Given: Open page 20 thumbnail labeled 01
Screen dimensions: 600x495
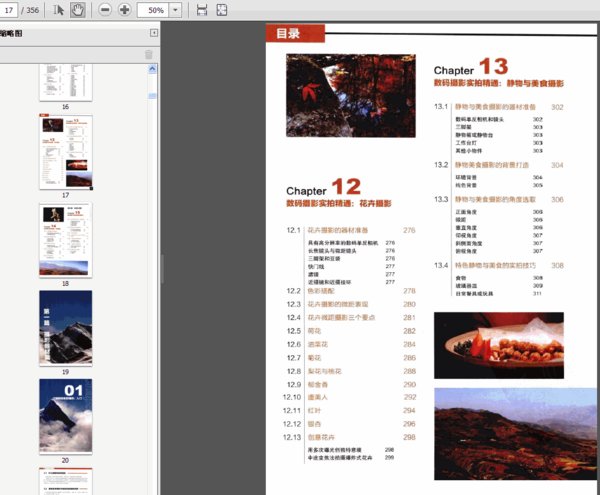Looking at the screenshot, I should 66,416.
